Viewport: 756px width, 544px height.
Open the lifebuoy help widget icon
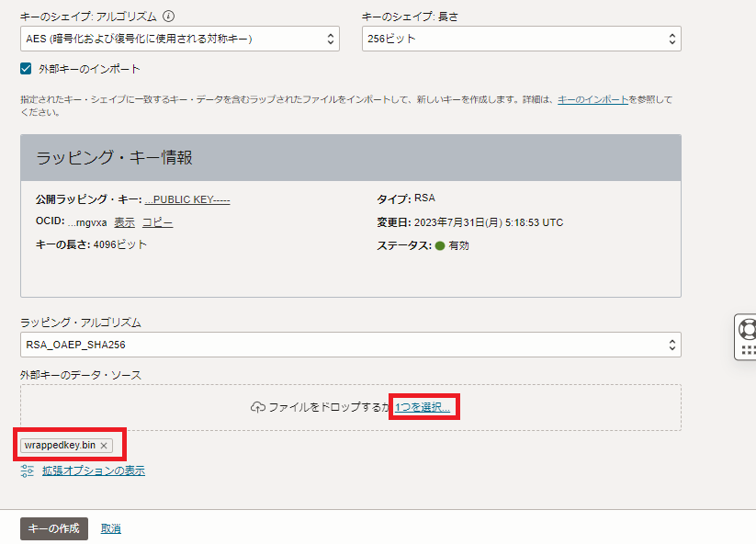(x=748, y=328)
